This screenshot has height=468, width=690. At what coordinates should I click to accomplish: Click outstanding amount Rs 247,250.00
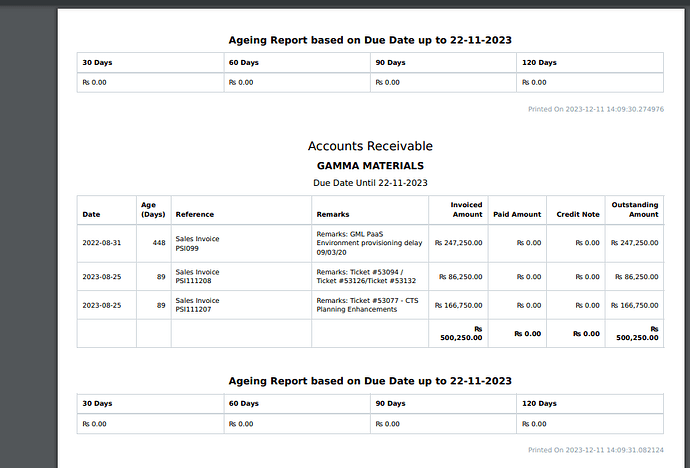pos(635,243)
